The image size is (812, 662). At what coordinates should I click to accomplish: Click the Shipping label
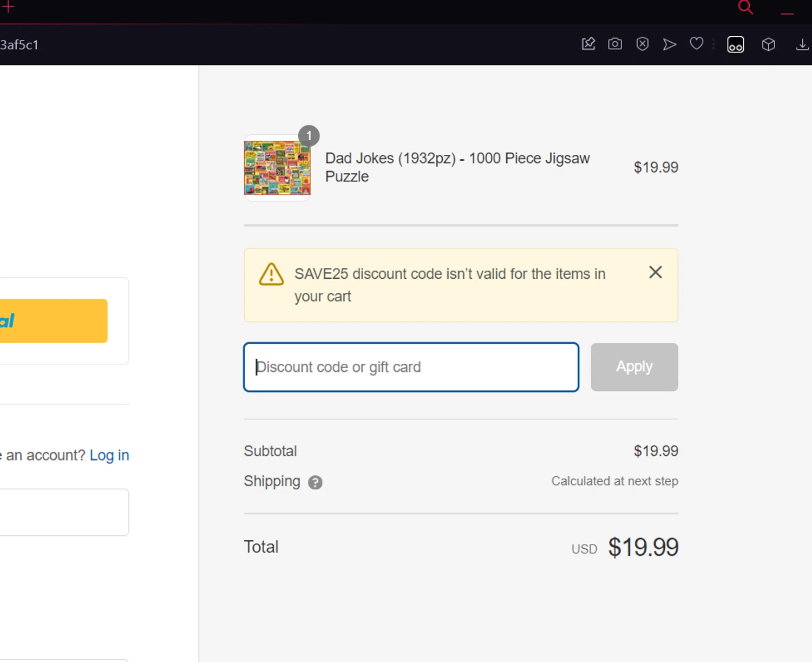click(272, 481)
